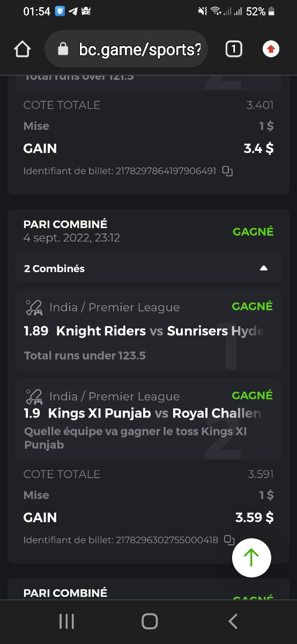Image resolution: width=297 pixels, height=644 pixels.
Task: Tap the green scroll-to-top arrow button
Action: click(x=251, y=558)
